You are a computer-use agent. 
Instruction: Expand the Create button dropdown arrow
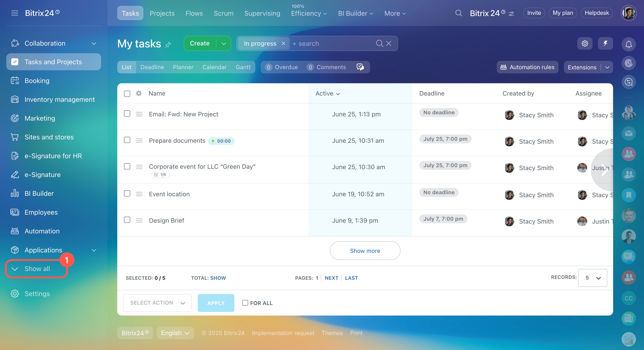tap(224, 43)
